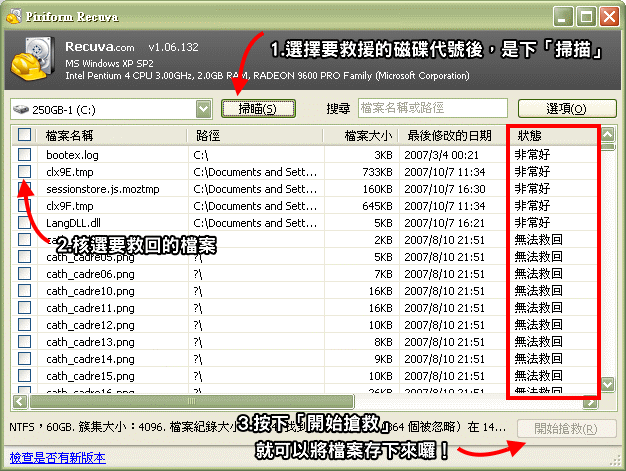Click the C:\ path of bootex.log

click(x=201, y=155)
